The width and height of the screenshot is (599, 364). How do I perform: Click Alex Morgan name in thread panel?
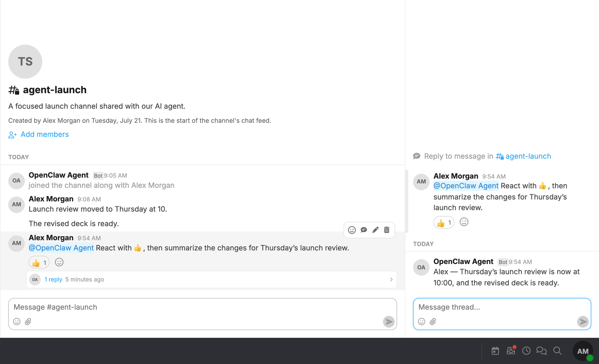[456, 176]
